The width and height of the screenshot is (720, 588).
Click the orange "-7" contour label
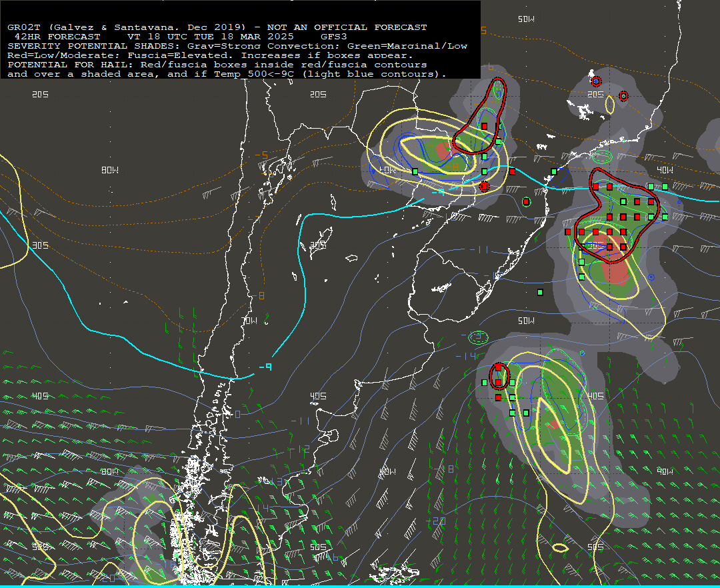click(x=253, y=219)
